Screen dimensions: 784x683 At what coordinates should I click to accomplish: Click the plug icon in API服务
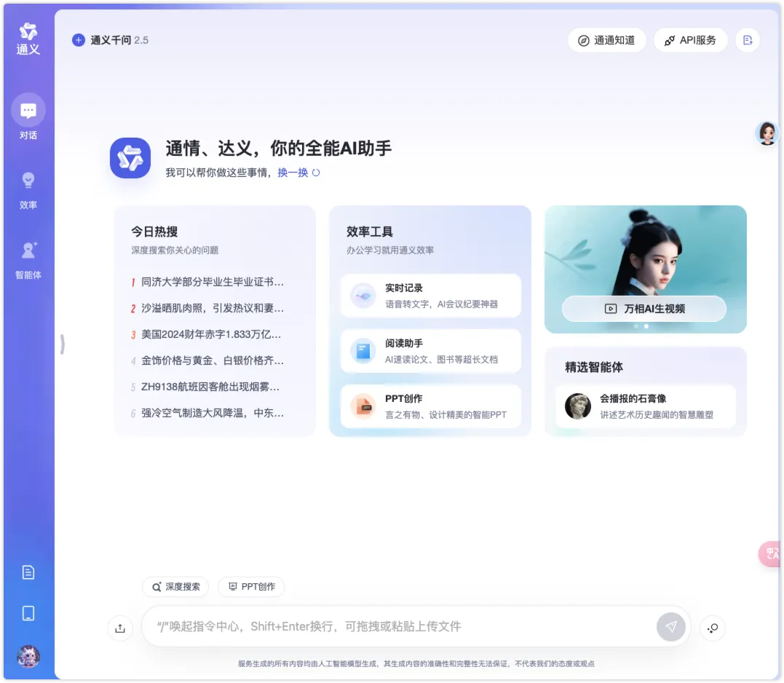[x=670, y=41]
